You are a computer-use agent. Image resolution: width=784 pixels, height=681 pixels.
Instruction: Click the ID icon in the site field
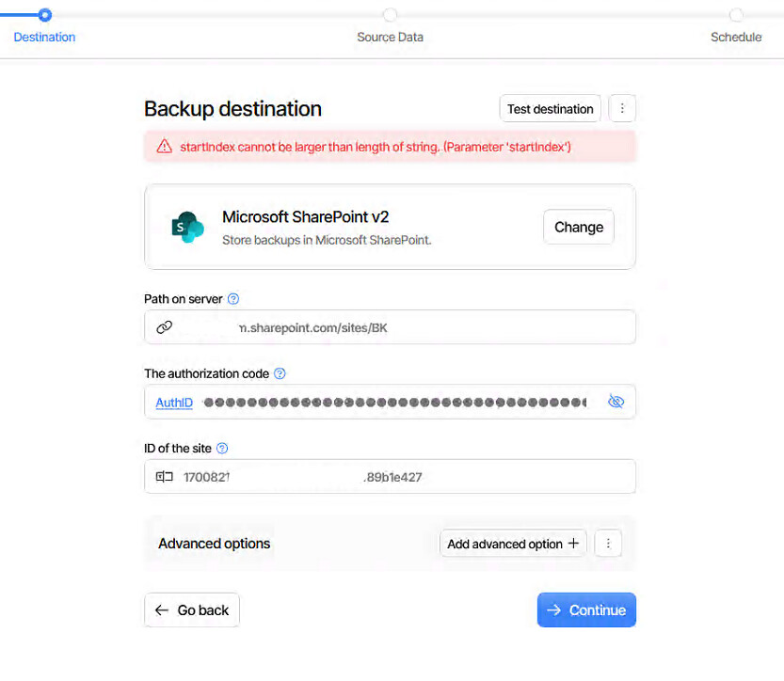pyautogui.click(x=165, y=477)
